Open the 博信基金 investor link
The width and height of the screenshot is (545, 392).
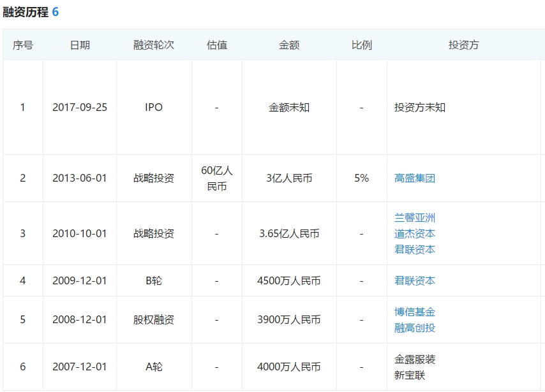click(415, 312)
